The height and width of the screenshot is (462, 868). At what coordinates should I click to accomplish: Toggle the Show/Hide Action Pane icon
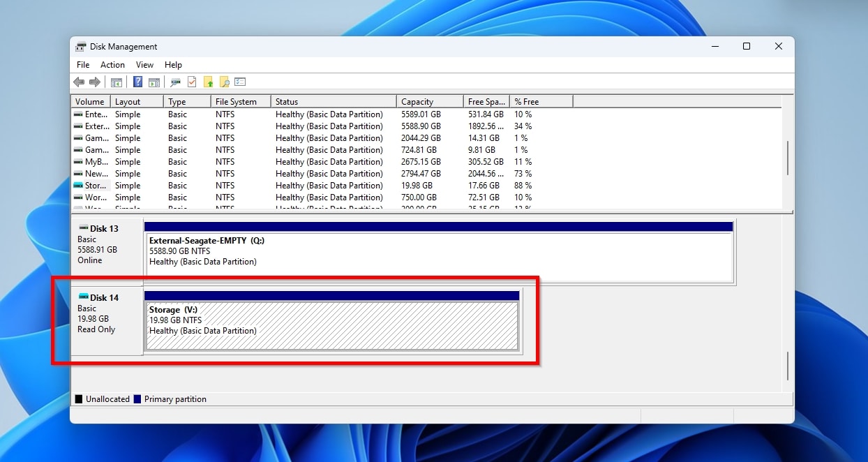tap(154, 82)
